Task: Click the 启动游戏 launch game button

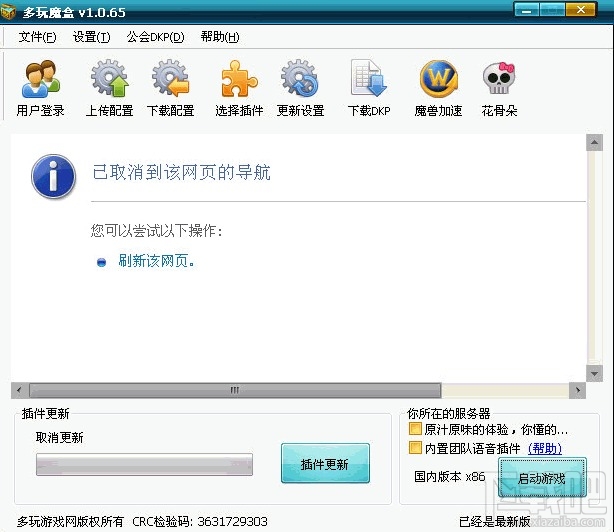Action: coord(542,478)
